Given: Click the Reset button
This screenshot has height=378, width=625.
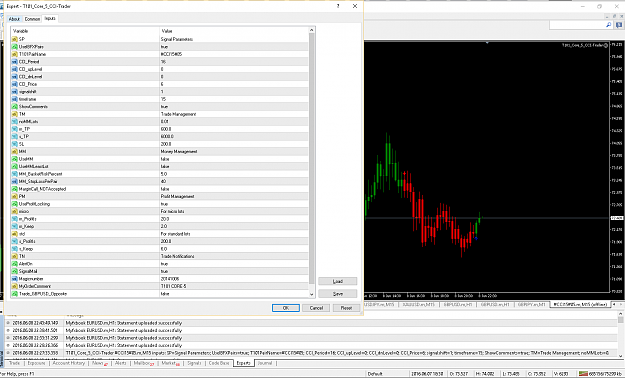Looking at the screenshot, I should click(346, 308).
